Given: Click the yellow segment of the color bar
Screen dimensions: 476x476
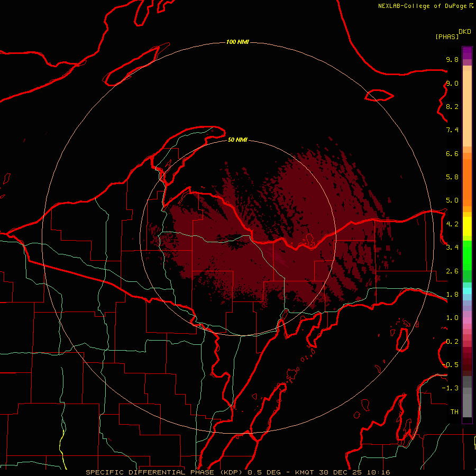Looking at the screenshot, I should coord(467,226).
